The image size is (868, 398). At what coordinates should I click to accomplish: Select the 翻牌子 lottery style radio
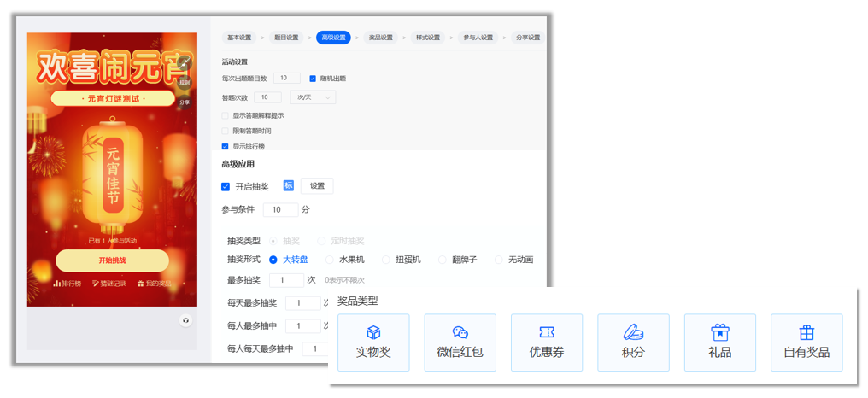click(443, 260)
